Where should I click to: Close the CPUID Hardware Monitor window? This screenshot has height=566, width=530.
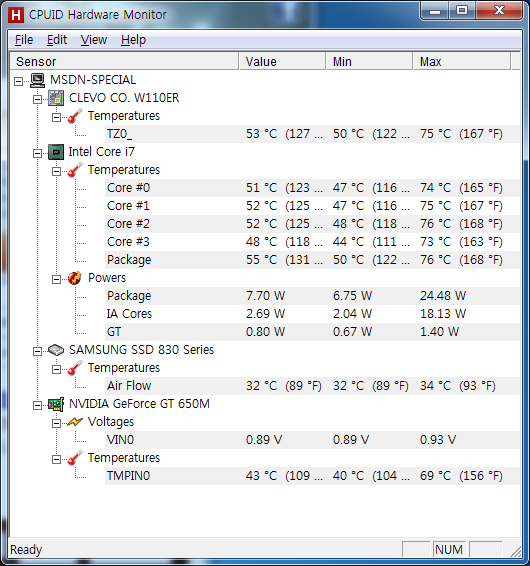499,10
